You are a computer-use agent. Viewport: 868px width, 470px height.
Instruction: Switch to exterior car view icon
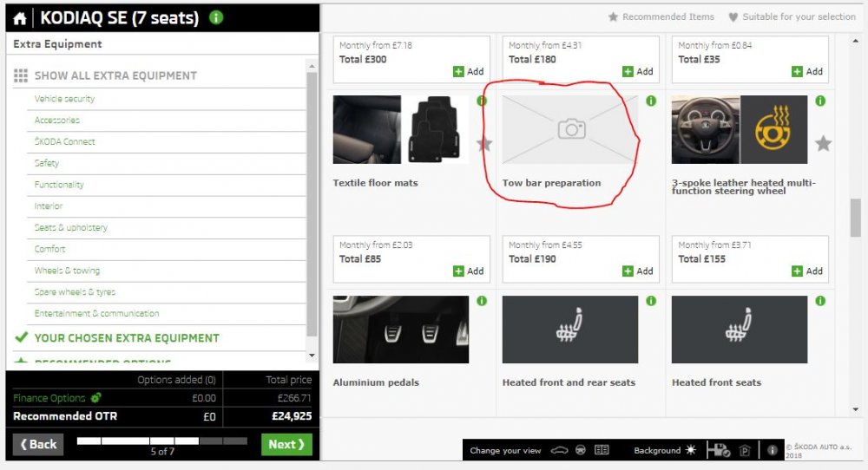coord(559,450)
